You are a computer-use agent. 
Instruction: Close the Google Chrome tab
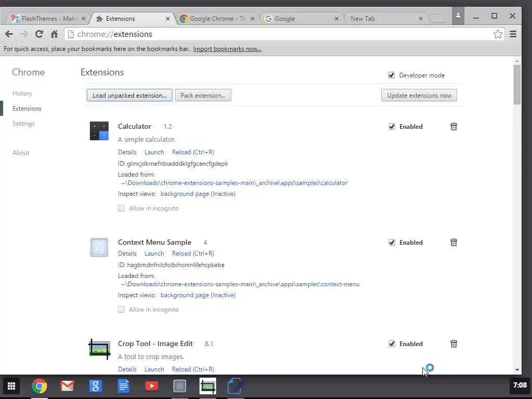pos(252,19)
